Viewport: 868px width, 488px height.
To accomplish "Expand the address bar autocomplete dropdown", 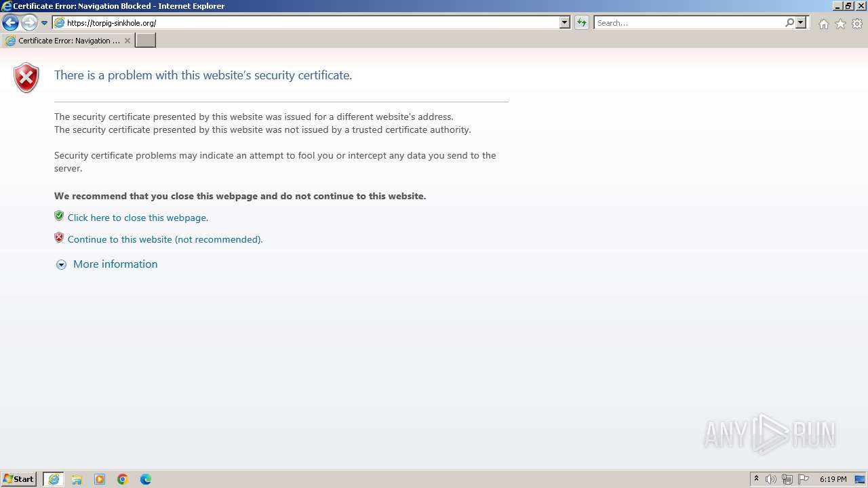I will (x=564, y=23).
